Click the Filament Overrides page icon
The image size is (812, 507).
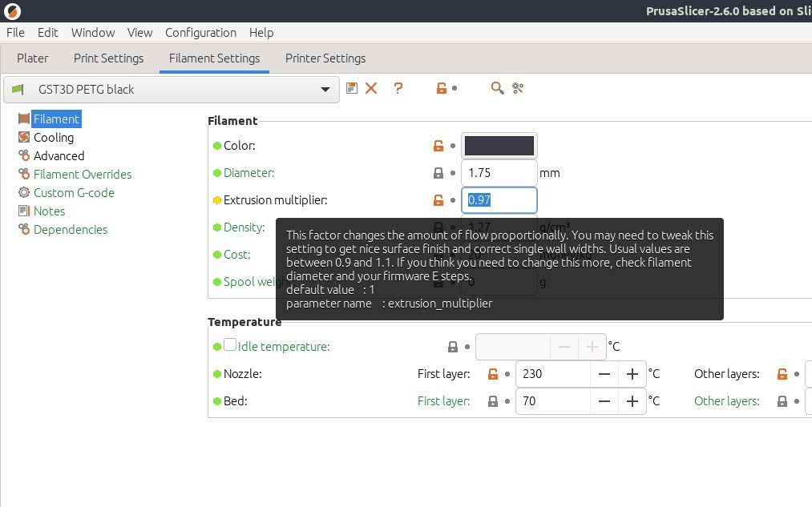coord(24,174)
